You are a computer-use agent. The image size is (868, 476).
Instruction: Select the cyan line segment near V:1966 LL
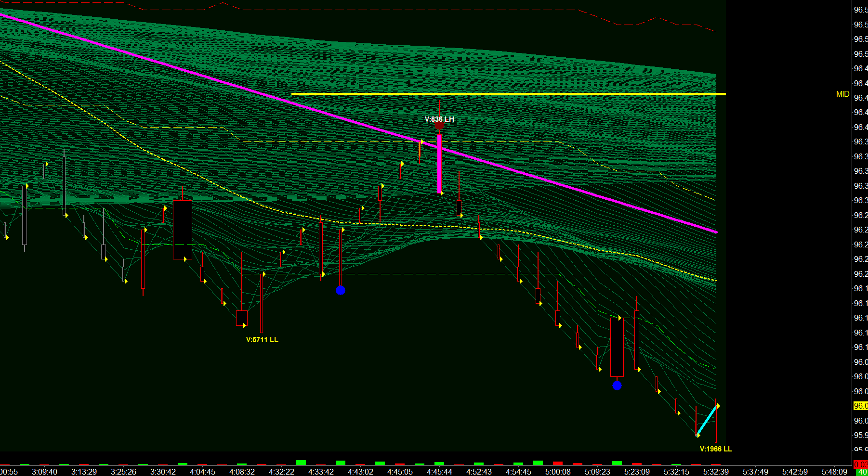pos(707,421)
